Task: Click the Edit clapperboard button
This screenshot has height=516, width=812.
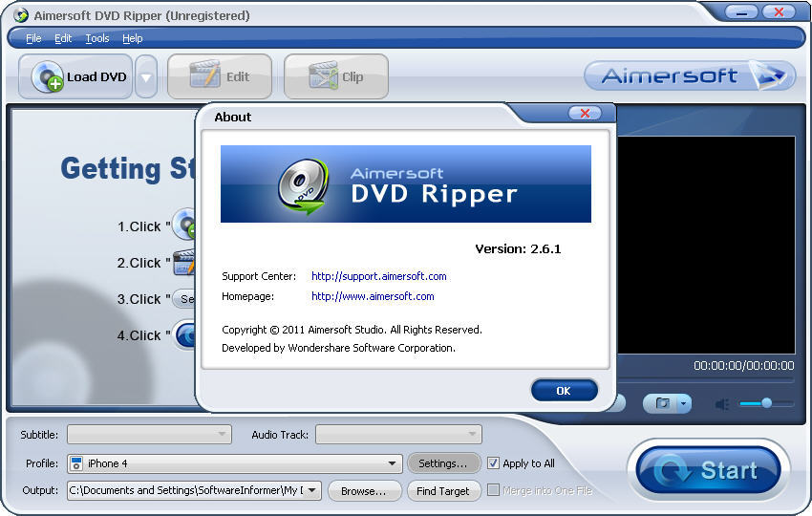Action: coord(220,76)
